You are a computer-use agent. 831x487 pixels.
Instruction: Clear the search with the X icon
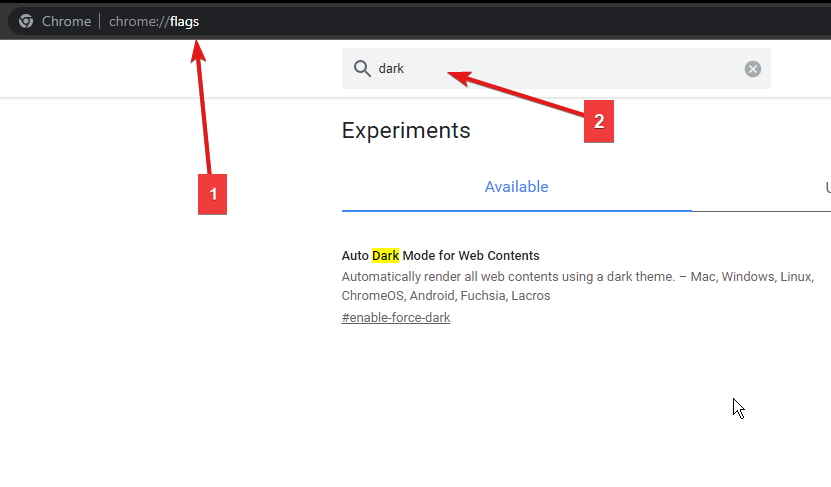pos(753,69)
